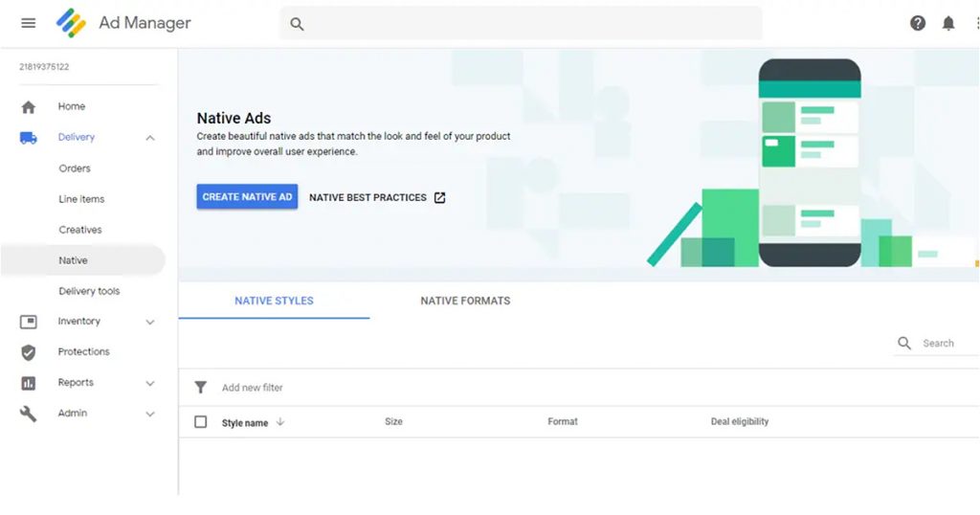Click the table search magnifier icon
Image resolution: width=980 pixels, height=515 pixels.
(x=904, y=343)
